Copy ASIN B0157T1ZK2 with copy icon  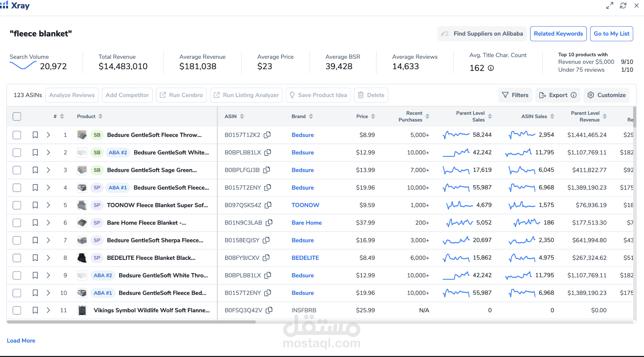pyautogui.click(x=267, y=135)
